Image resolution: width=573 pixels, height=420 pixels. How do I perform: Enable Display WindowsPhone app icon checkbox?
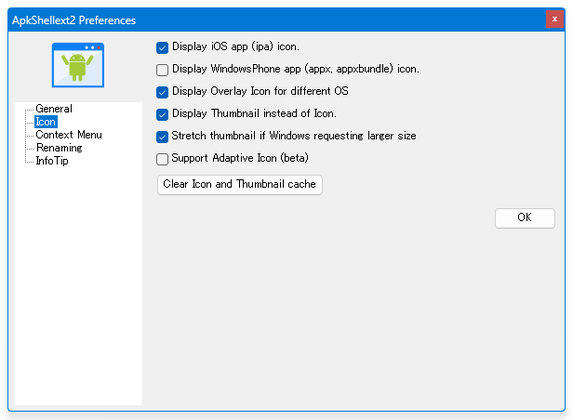pos(162,70)
